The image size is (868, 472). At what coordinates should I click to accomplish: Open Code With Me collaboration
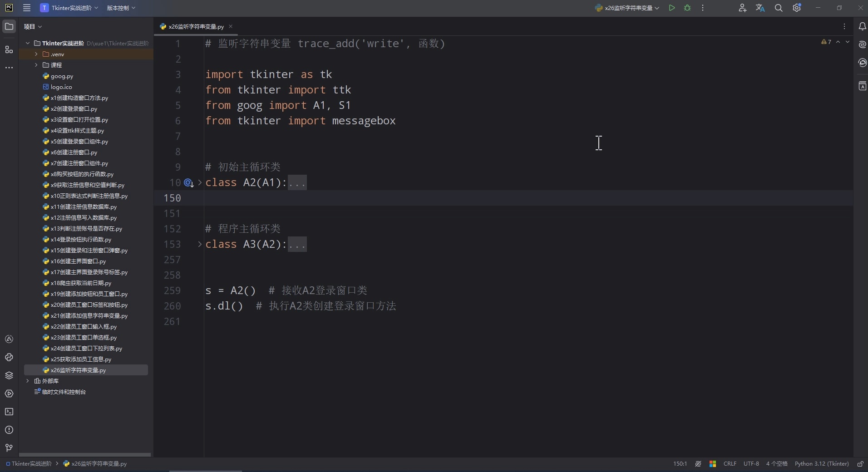(x=743, y=8)
